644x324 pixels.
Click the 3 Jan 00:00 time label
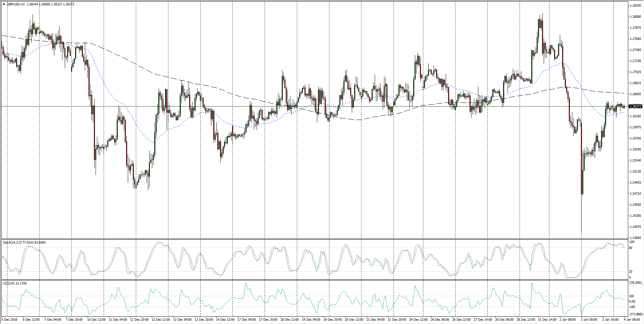coord(589,319)
